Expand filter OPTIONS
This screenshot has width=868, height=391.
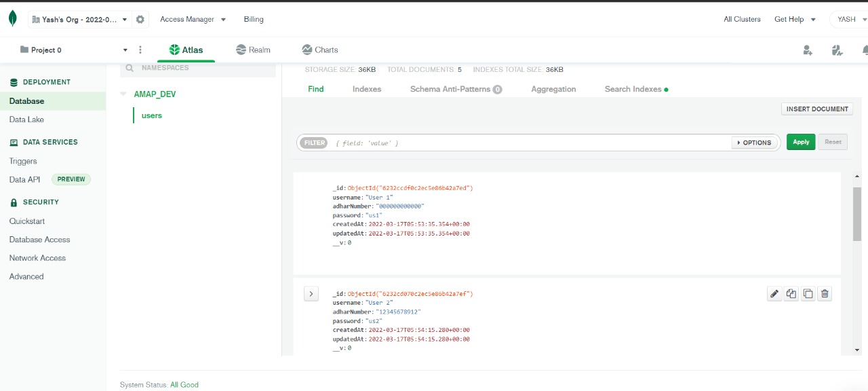(x=754, y=143)
